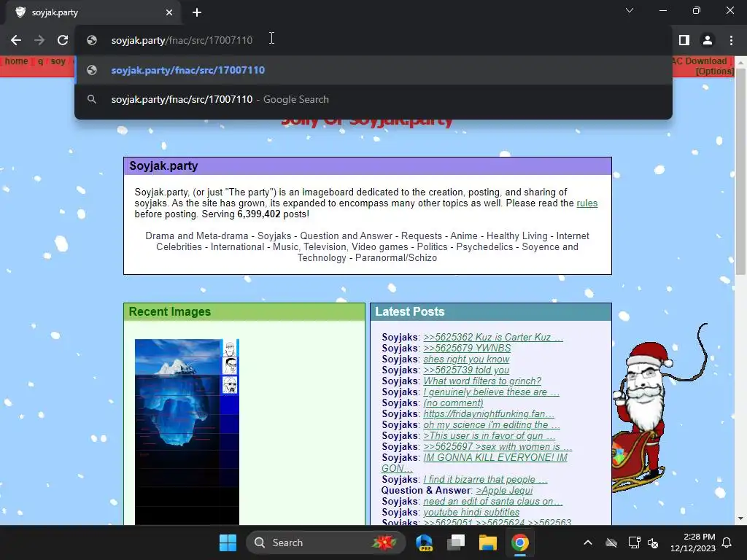Open the '(no comment)' post link
This screenshot has height=560, width=747.
453,402
